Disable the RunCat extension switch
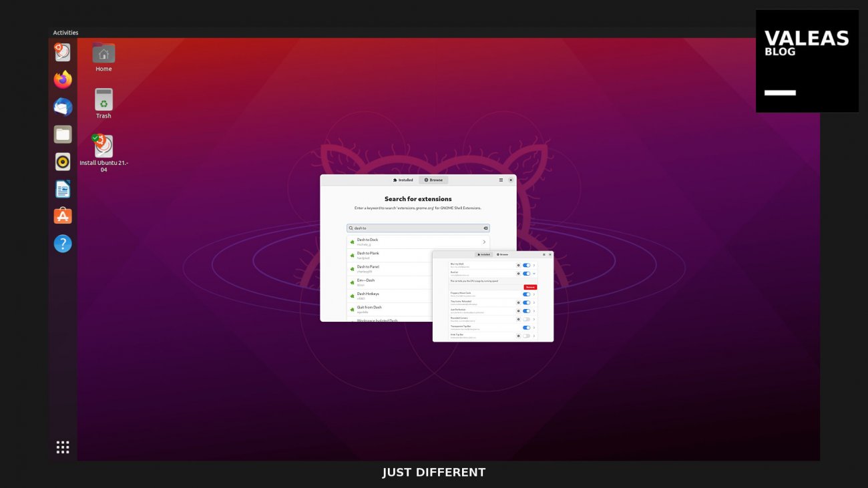The image size is (868, 488). coord(527,274)
